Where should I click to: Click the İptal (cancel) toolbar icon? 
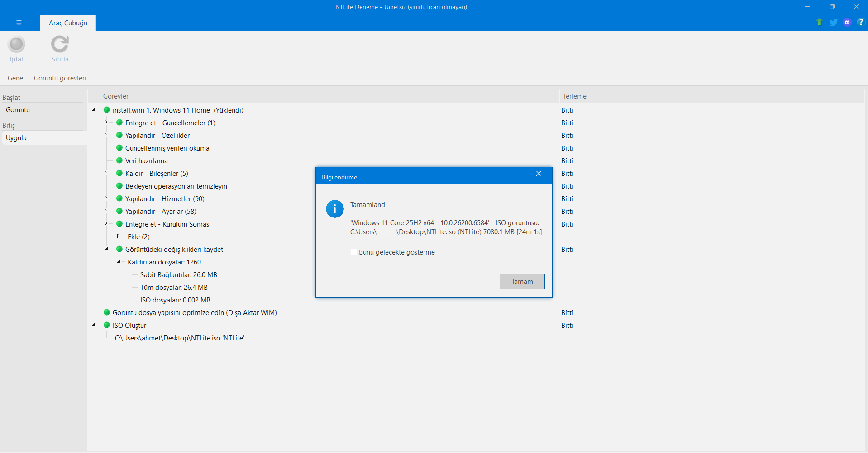point(16,45)
